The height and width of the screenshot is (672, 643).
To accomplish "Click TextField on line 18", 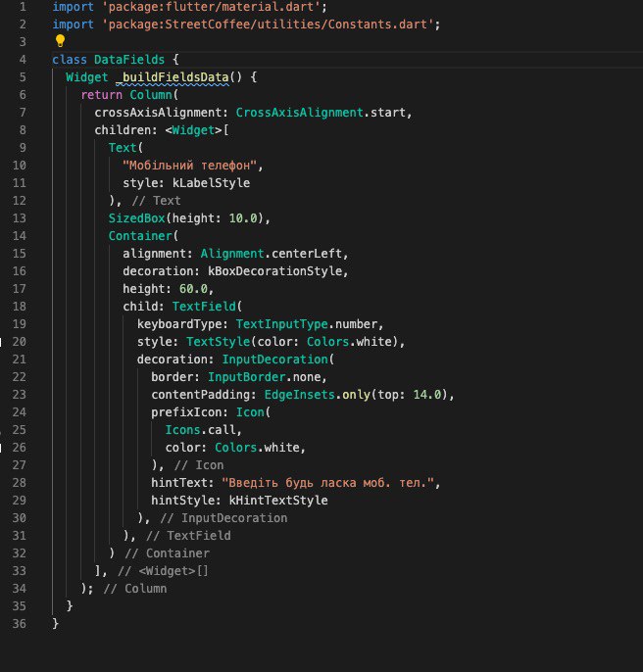I will 204,307.
